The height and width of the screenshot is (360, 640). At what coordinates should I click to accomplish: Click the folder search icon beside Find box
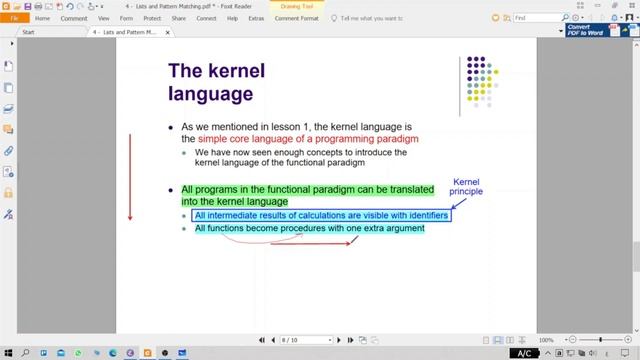coord(507,18)
